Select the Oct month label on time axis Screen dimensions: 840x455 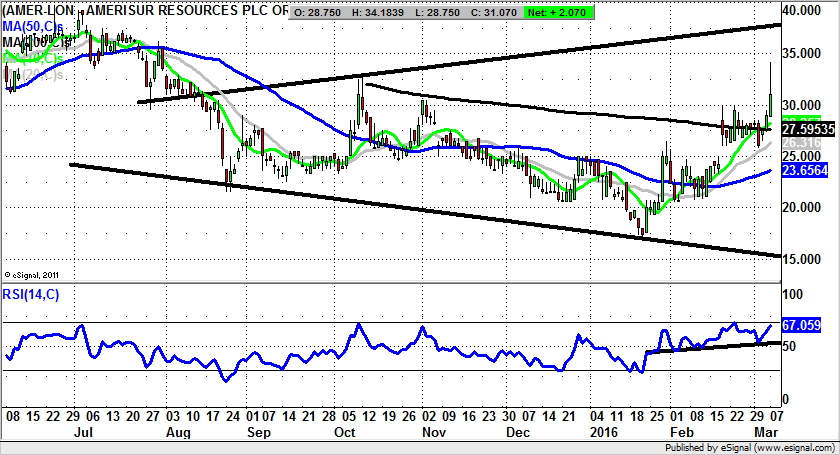tap(345, 433)
